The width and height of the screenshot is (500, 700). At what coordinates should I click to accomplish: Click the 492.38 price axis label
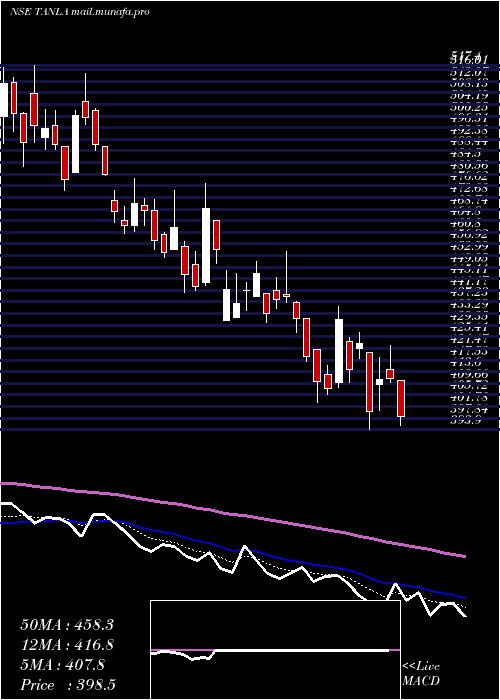click(x=469, y=131)
